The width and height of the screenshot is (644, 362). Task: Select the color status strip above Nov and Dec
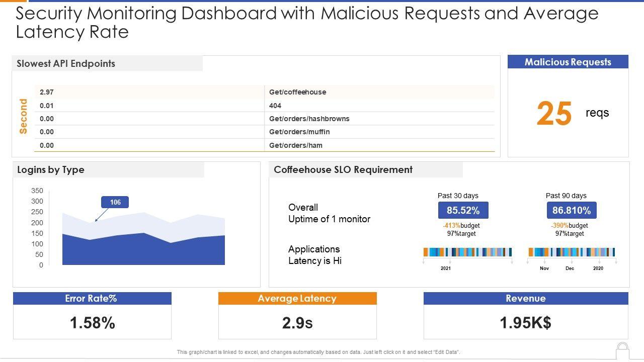572,252
